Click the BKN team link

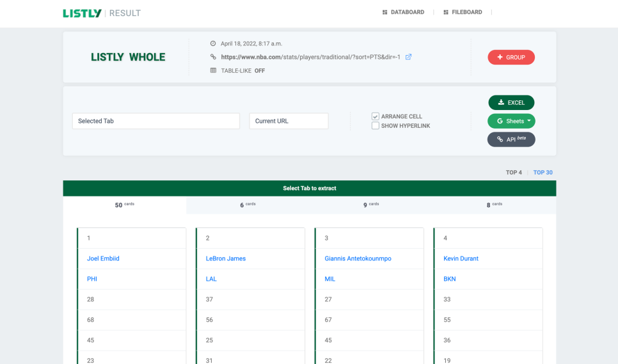[x=449, y=279]
